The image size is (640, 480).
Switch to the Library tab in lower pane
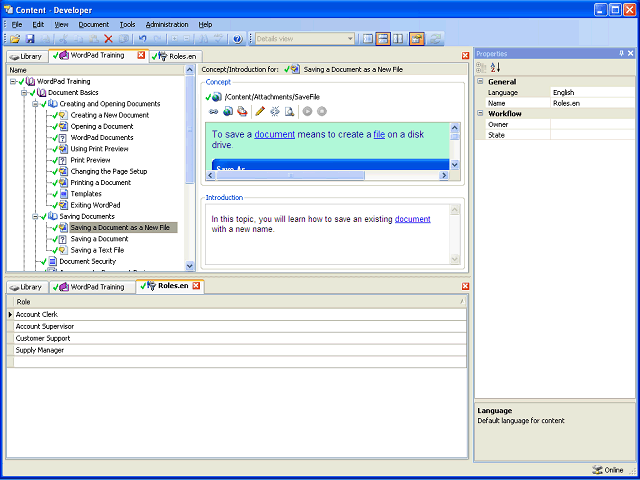[x=27, y=287]
